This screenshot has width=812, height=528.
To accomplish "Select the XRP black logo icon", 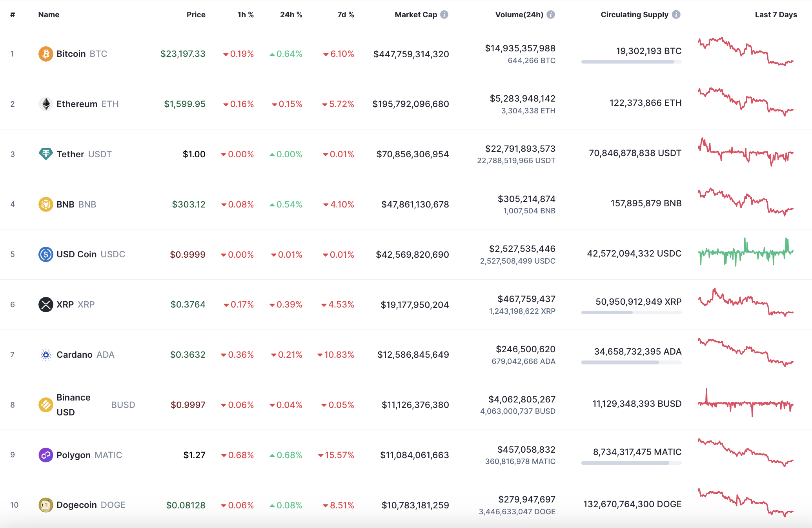I will [46, 304].
